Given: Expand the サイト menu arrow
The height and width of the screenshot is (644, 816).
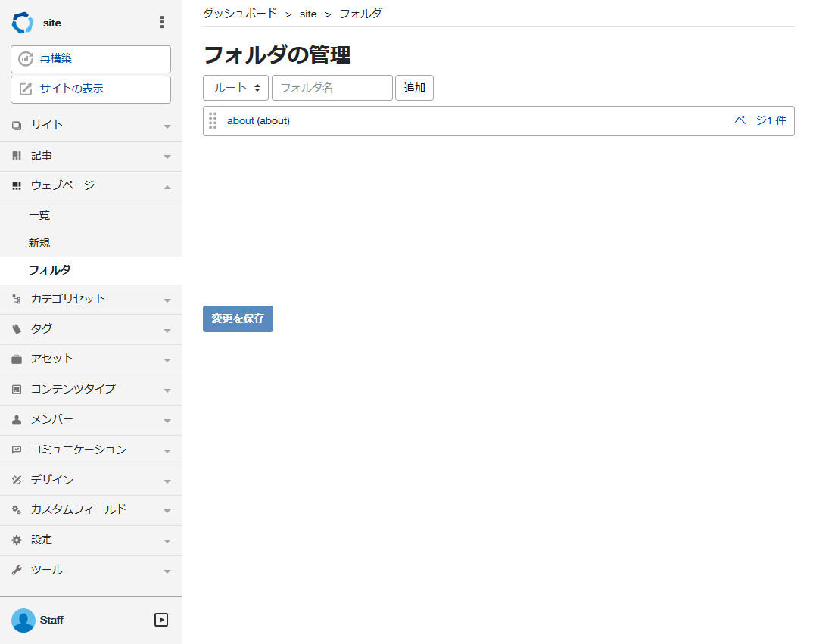Looking at the screenshot, I should pyautogui.click(x=167, y=126).
